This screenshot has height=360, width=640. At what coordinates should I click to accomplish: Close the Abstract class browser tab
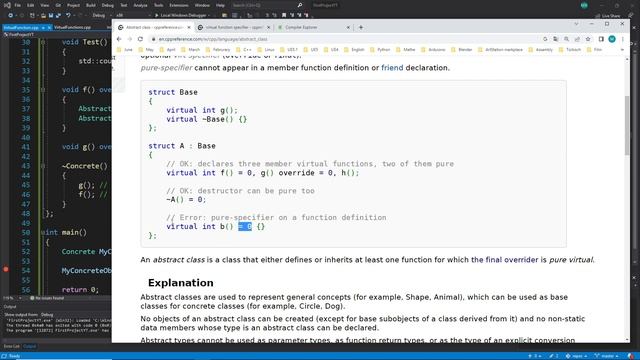[x=189, y=27]
